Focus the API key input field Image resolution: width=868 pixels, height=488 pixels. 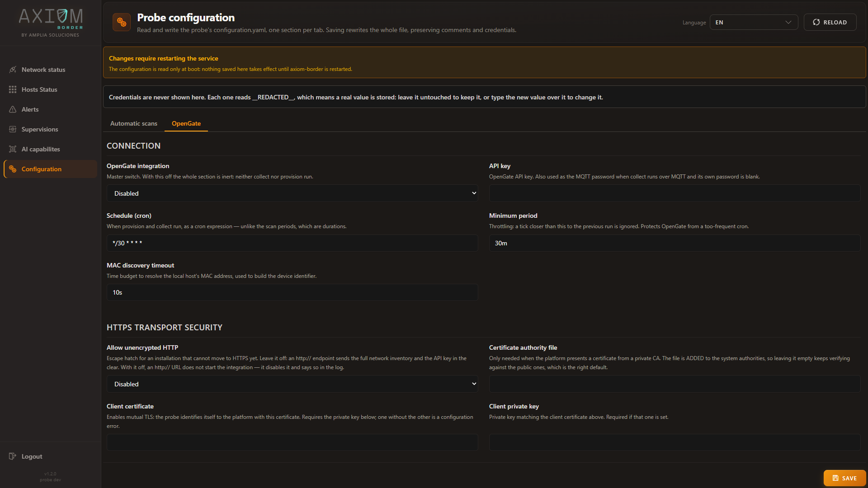[x=675, y=193]
